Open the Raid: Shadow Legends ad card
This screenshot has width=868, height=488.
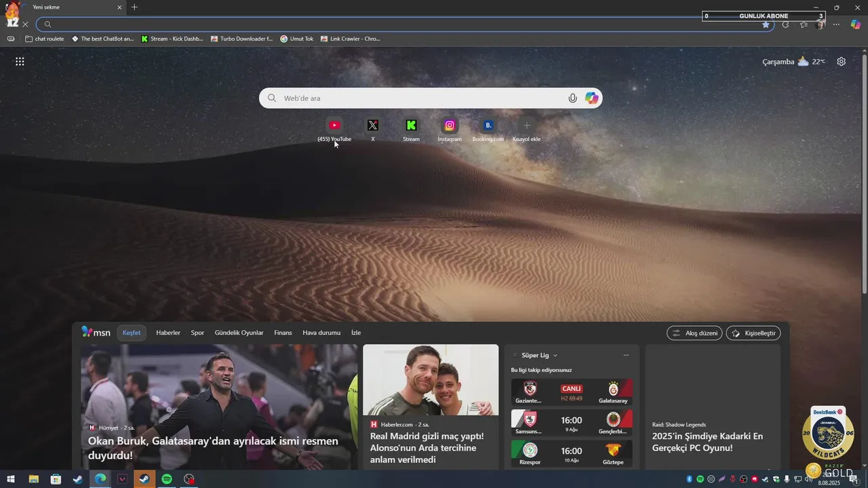[x=713, y=407]
